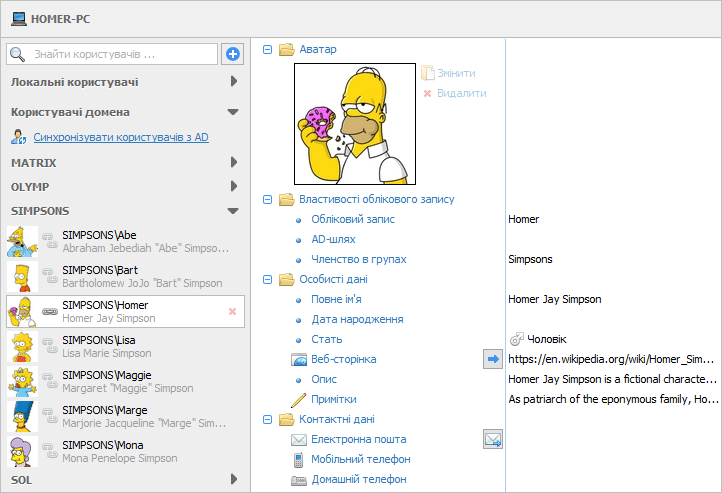Click the Змінити avatar link

point(456,73)
